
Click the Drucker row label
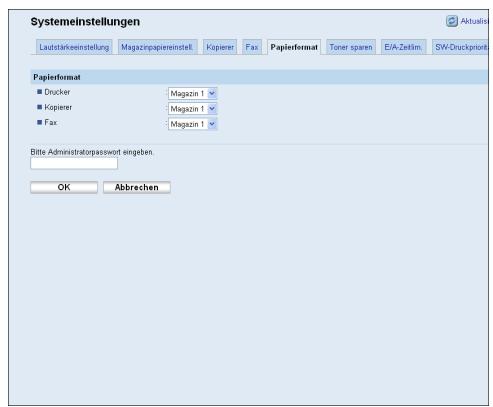57,92
